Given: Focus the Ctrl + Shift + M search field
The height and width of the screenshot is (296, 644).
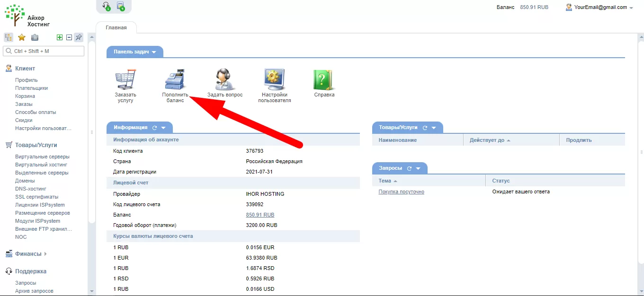Looking at the screenshot, I should click(44, 51).
